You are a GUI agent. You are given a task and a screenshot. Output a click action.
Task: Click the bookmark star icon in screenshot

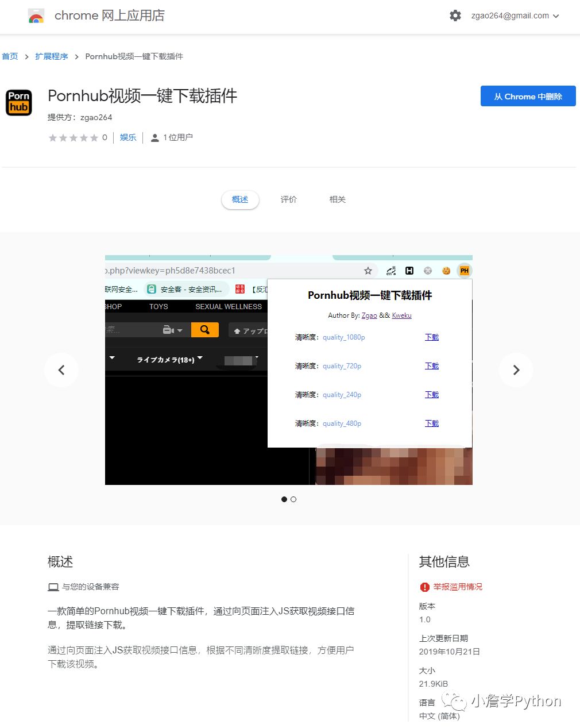368,271
